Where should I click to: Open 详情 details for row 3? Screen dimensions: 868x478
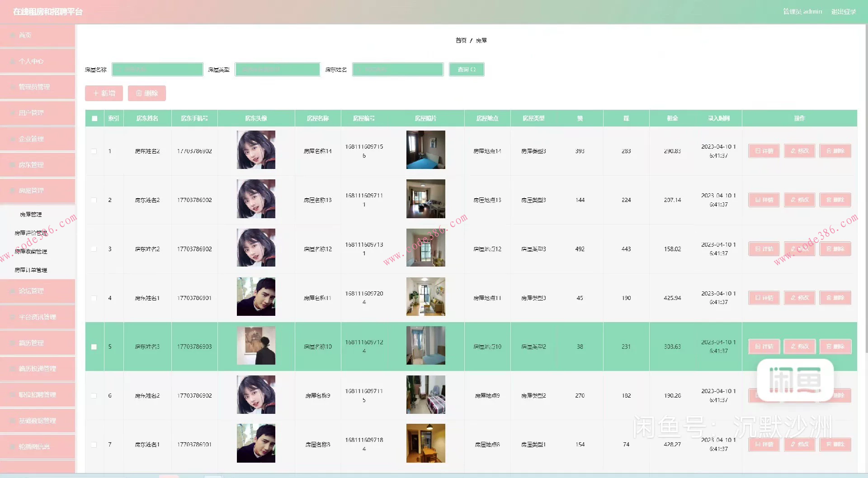tap(764, 249)
